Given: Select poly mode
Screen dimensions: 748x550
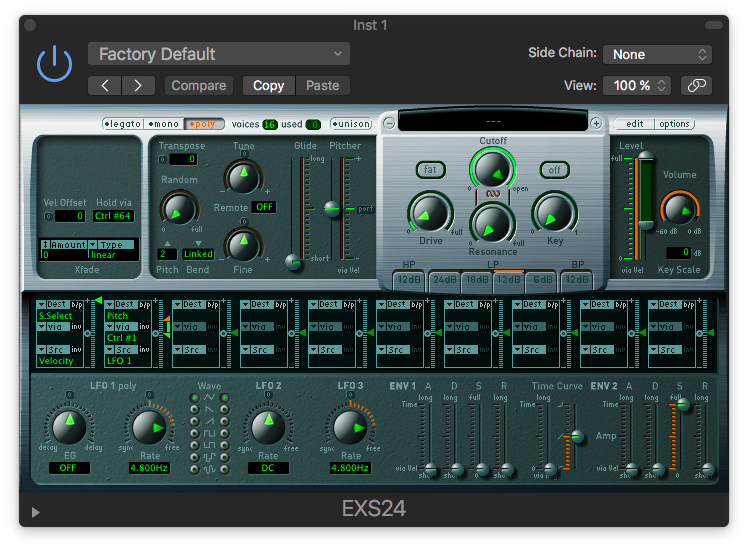Looking at the screenshot, I should pyautogui.click(x=204, y=124).
